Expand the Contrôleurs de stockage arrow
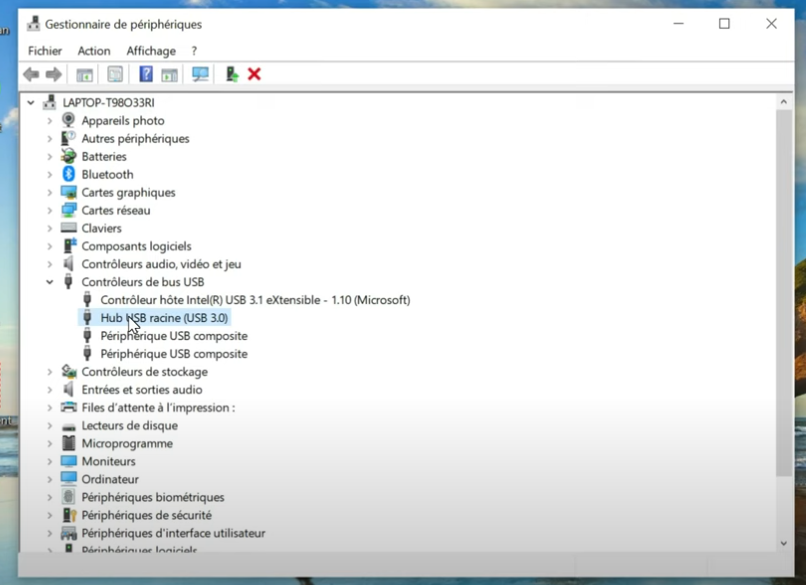 49,372
